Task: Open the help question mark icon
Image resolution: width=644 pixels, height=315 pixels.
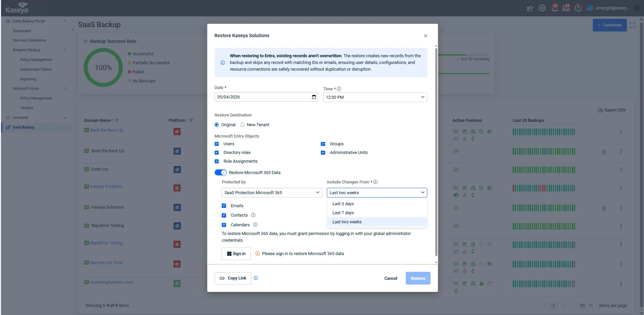Action: (x=578, y=8)
